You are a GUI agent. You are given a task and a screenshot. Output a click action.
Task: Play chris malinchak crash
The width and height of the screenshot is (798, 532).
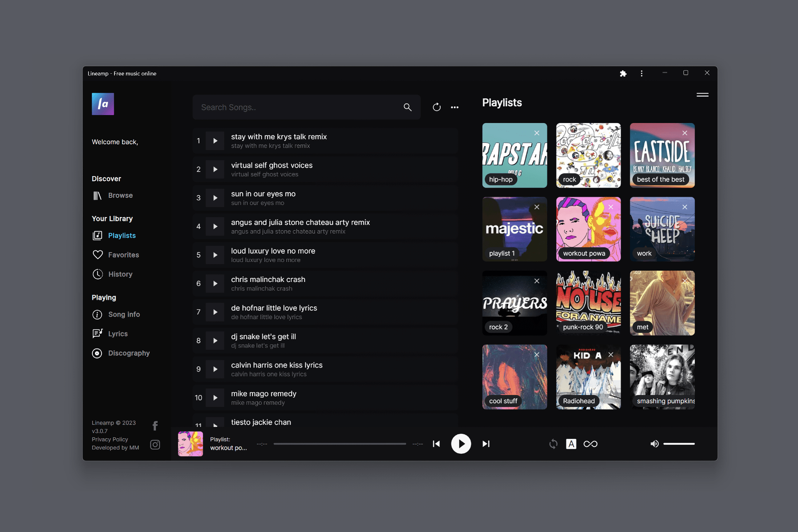coord(215,283)
